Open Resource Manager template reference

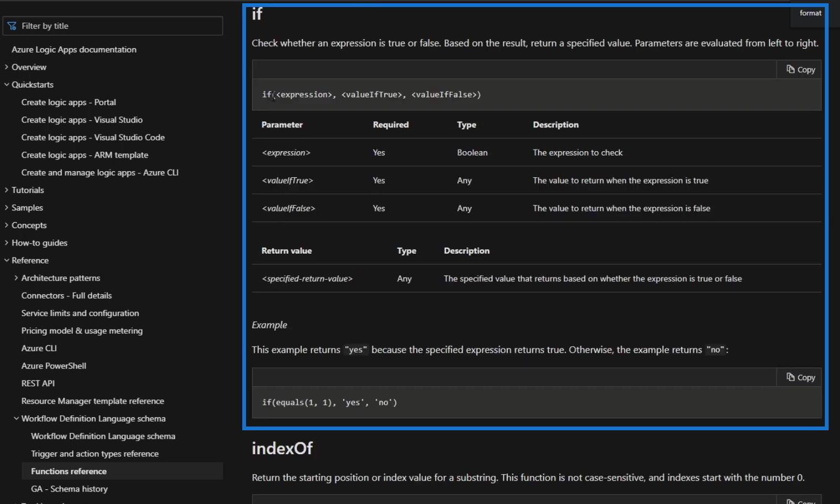93,401
